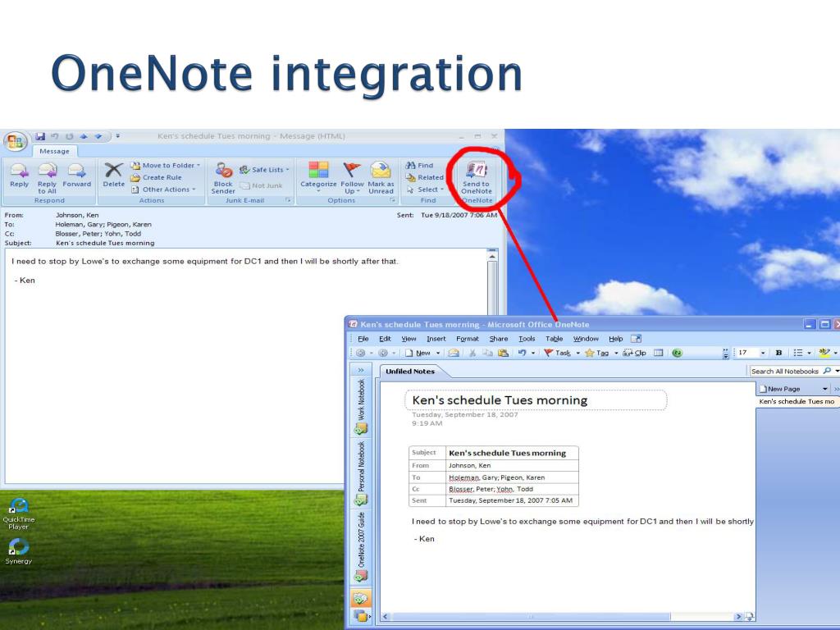This screenshot has width=840, height=630.
Task: Open the Edit menu in OneNote
Action: pos(385,339)
